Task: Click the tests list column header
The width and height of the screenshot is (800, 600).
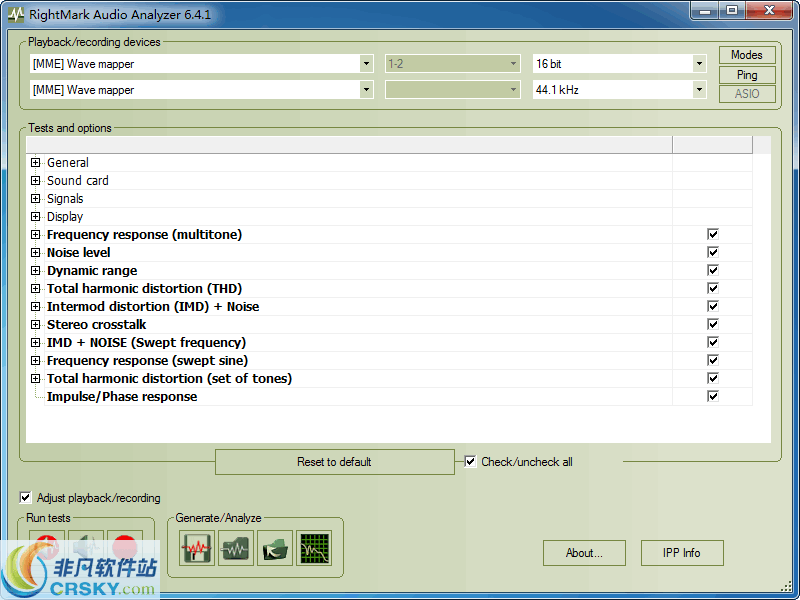Action: 349,145
